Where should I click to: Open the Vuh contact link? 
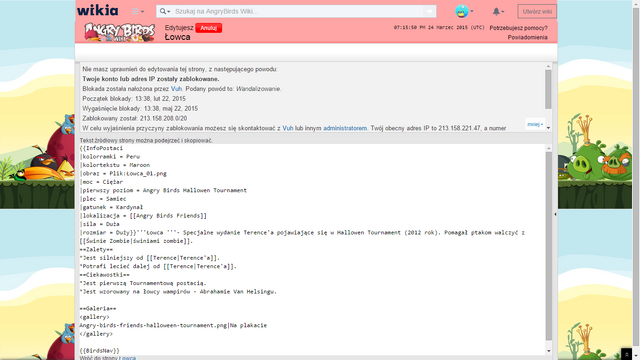[x=288, y=128]
